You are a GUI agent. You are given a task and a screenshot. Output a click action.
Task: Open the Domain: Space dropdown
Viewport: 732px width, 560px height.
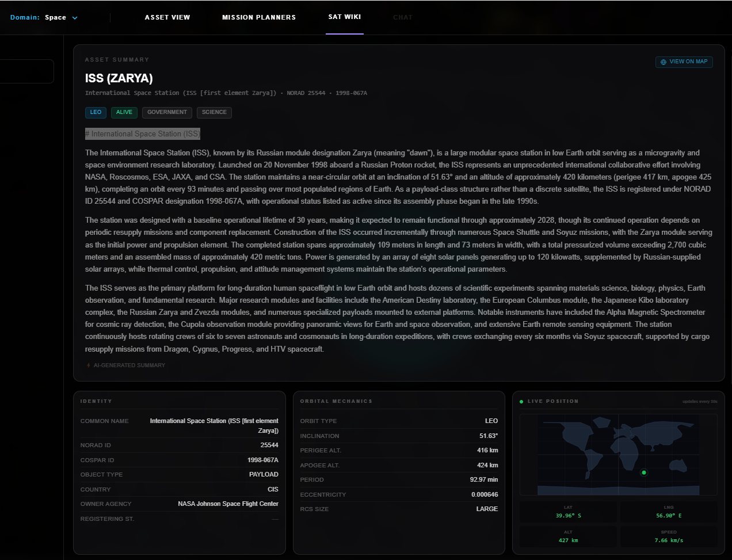(x=44, y=17)
